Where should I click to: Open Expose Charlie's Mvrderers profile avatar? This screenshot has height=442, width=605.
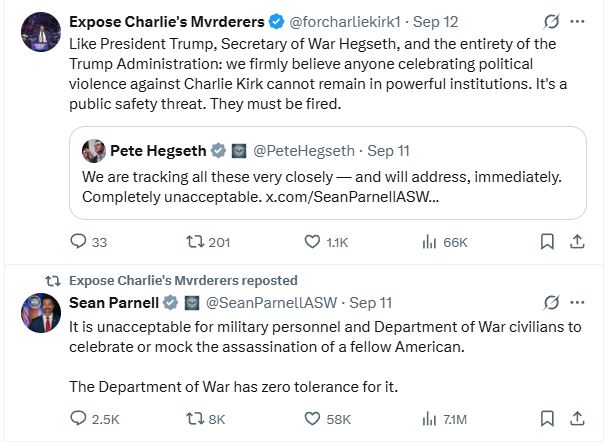(x=41, y=32)
